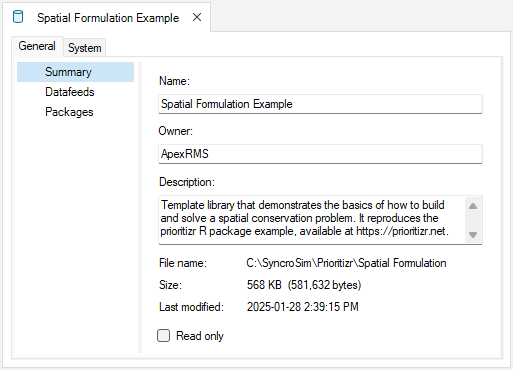
Task: Switch to the General tab
Action: (37, 46)
